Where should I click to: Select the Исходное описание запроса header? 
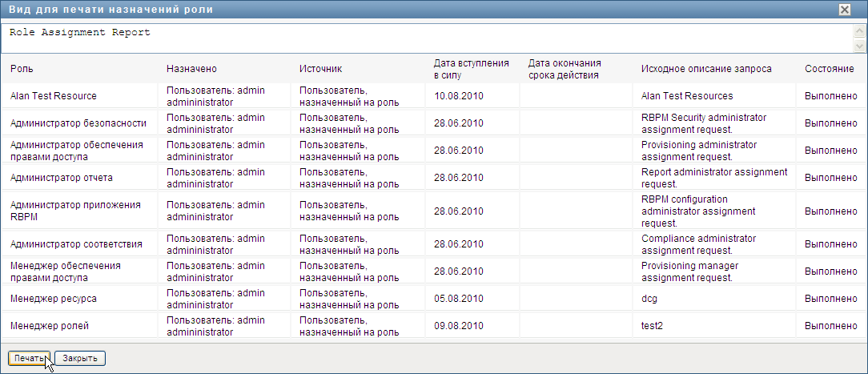coord(706,69)
